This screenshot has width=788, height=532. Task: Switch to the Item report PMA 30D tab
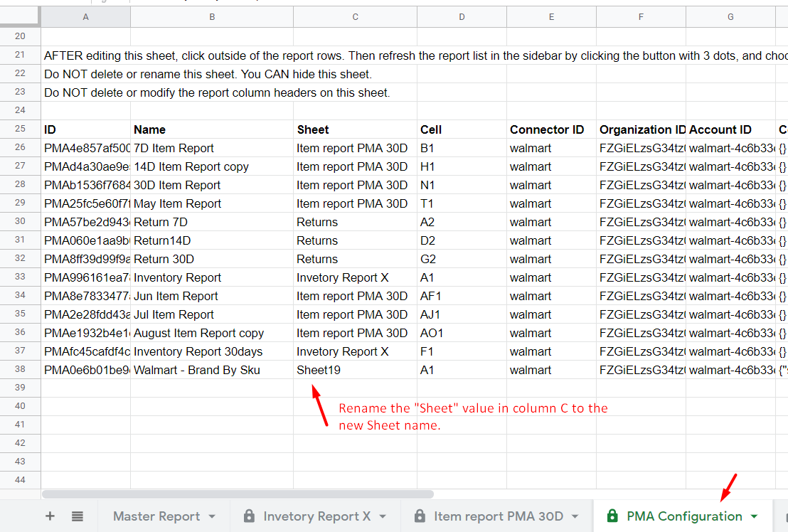(498, 516)
